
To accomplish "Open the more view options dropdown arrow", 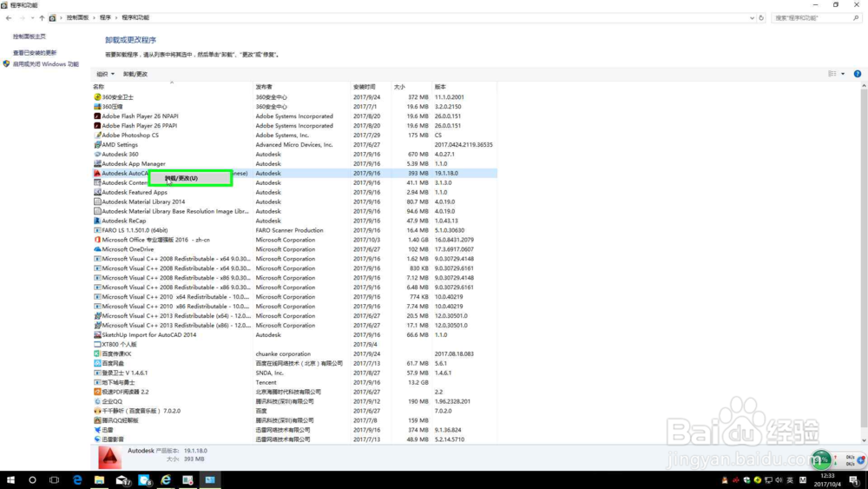I will pyautogui.click(x=843, y=74).
